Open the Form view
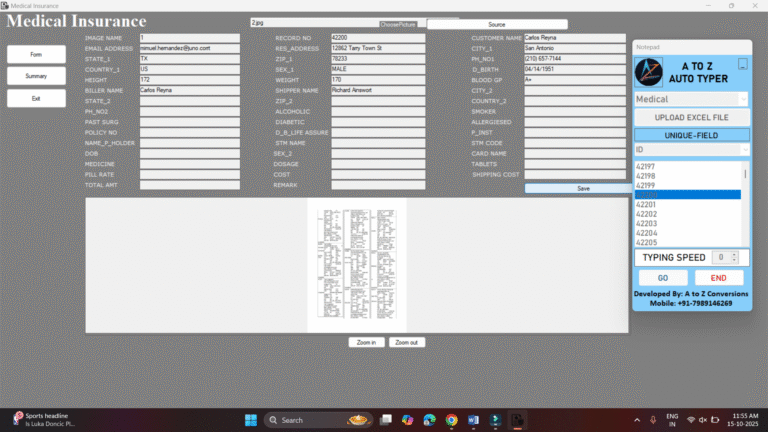 [x=36, y=54]
